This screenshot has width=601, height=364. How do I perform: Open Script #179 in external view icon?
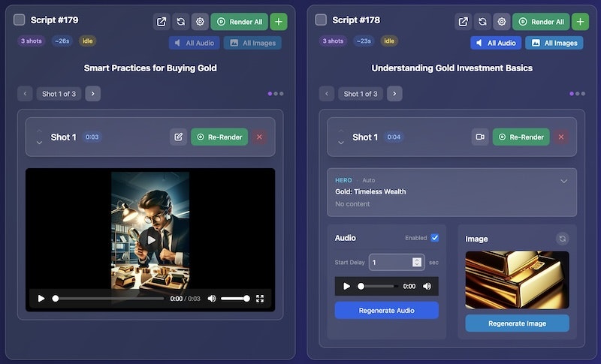pyautogui.click(x=162, y=22)
